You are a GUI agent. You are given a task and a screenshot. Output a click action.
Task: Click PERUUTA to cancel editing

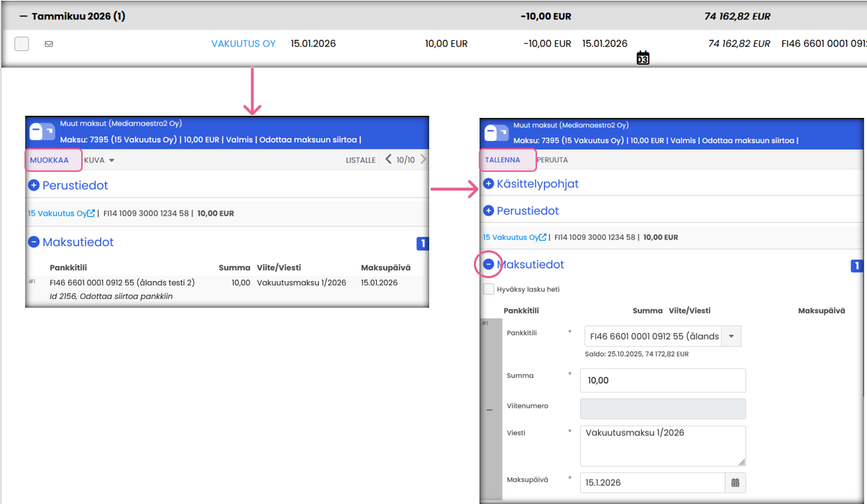pos(552,160)
